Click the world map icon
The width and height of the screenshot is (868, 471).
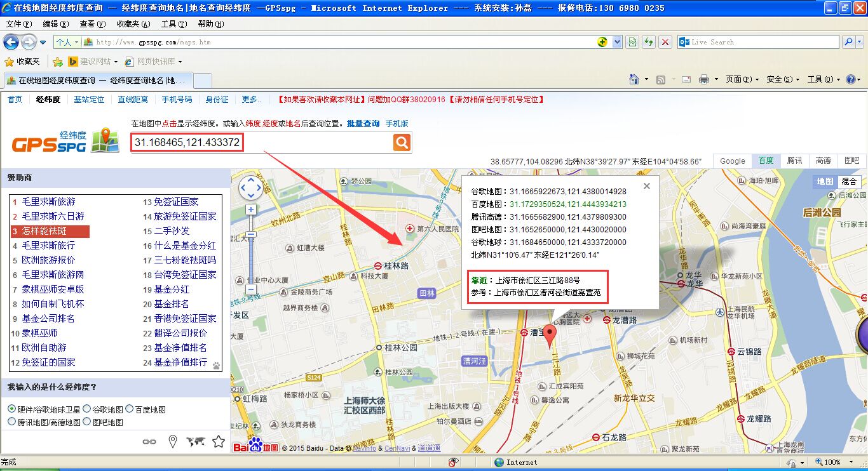[195, 442]
